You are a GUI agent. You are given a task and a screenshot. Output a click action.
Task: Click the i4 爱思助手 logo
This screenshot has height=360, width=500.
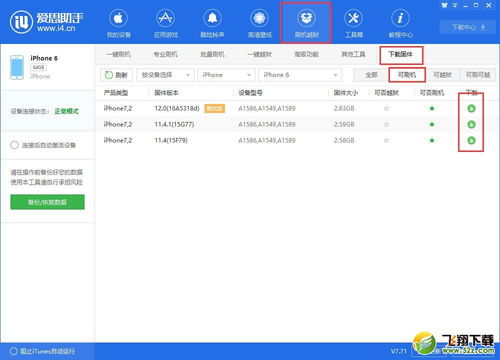[x=47, y=22]
